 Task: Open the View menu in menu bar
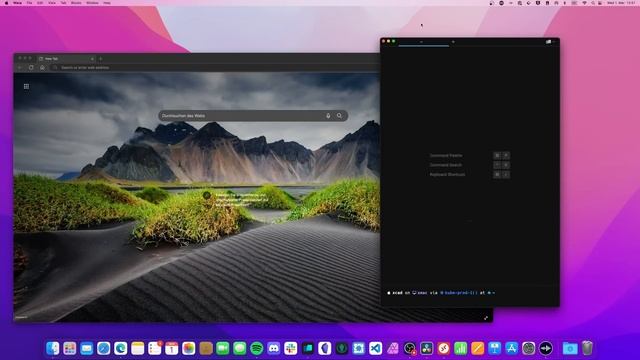click(x=52, y=3)
